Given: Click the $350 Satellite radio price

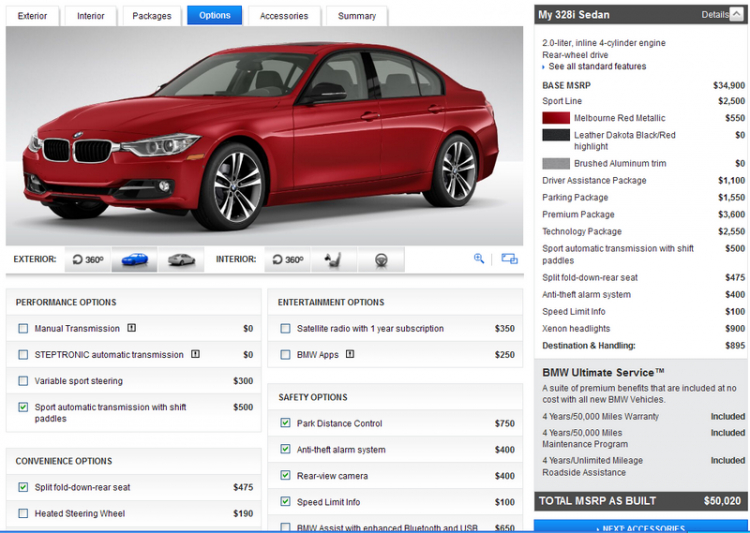Looking at the screenshot, I should click(505, 329).
